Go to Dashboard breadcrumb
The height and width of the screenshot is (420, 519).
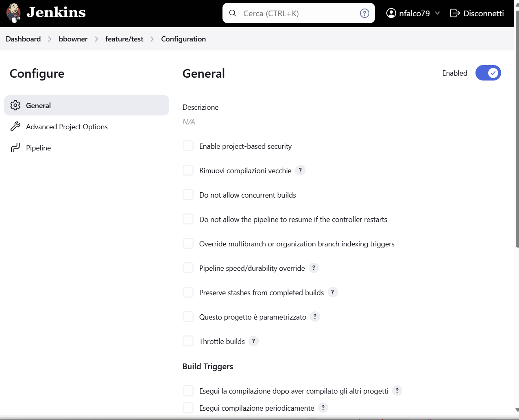point(23,39)
